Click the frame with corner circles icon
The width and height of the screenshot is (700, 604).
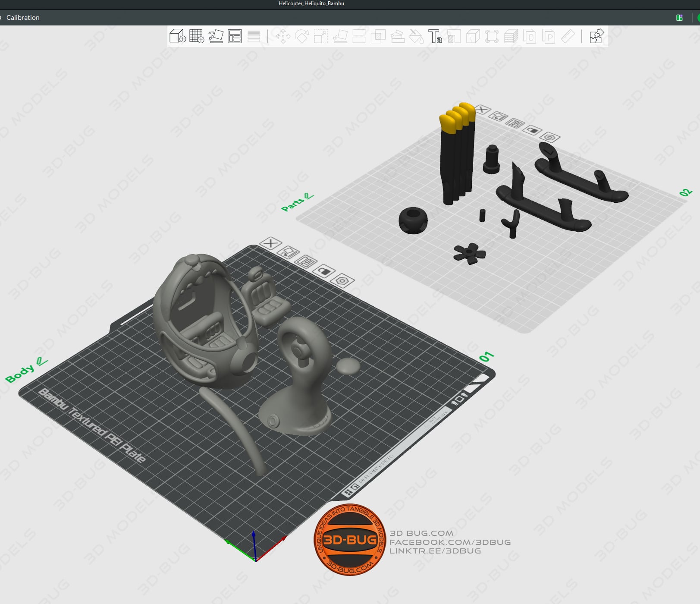point(492,36)
